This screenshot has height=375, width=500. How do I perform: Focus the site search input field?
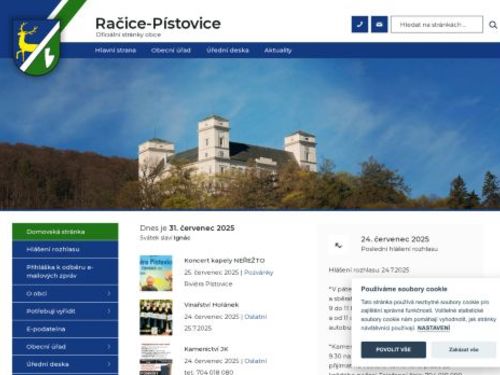coord(437,24)
